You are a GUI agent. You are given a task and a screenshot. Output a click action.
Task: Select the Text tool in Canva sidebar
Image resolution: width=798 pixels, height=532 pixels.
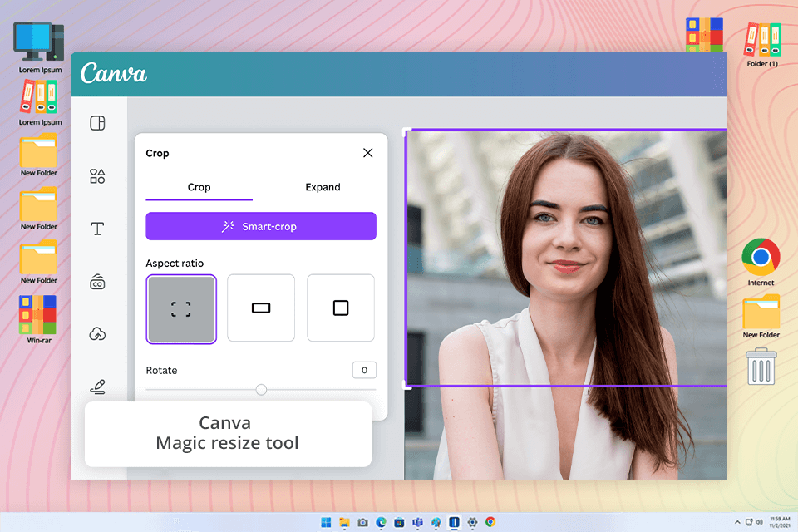coord(97,229)
